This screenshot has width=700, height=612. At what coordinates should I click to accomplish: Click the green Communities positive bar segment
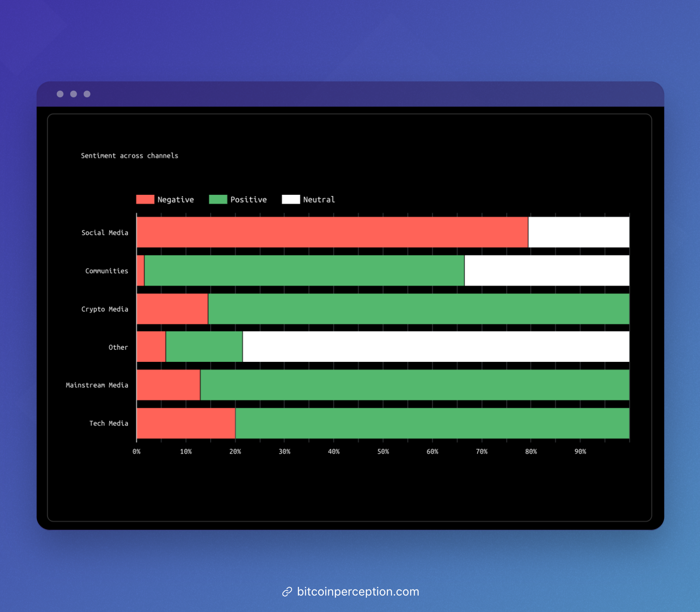click(304, 271)
